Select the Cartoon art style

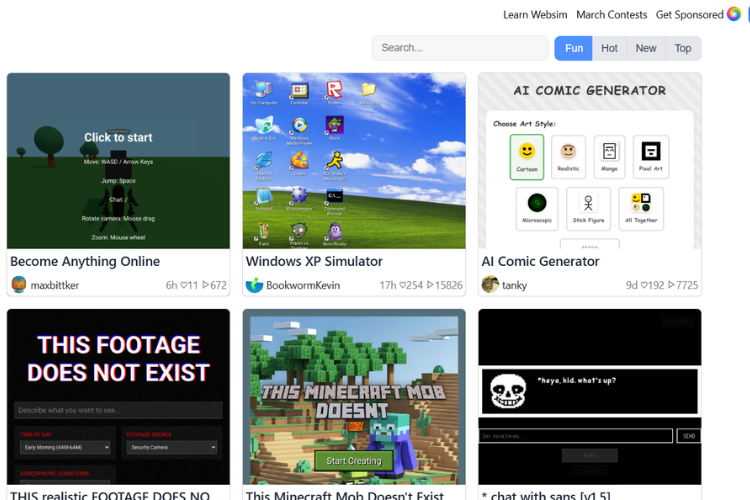click(527, 157)
